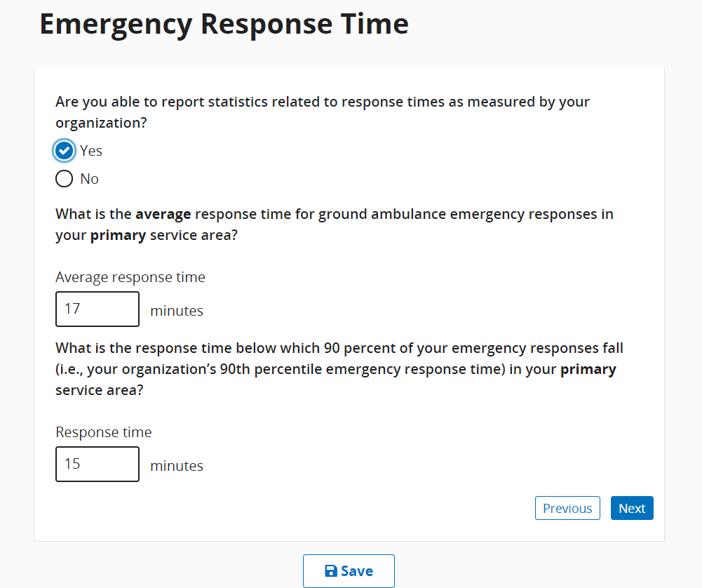Click the "Emergency Response Time" heading

coord(224,24)
